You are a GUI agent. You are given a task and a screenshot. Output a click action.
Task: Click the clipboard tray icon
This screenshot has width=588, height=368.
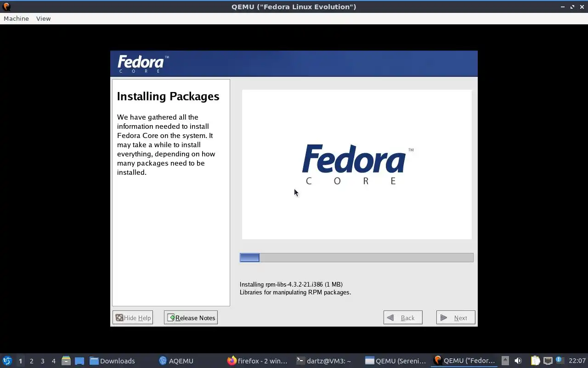535,361
